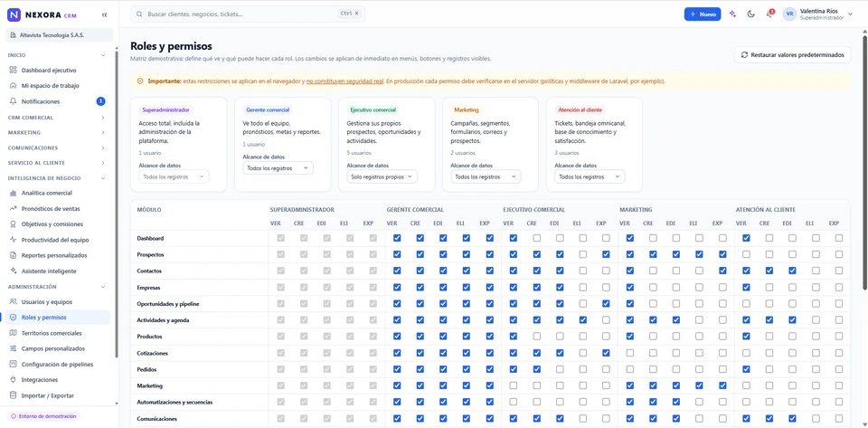Toggle Ejecutivo Comercial EXP for Cotizaciones

point(606,353)
